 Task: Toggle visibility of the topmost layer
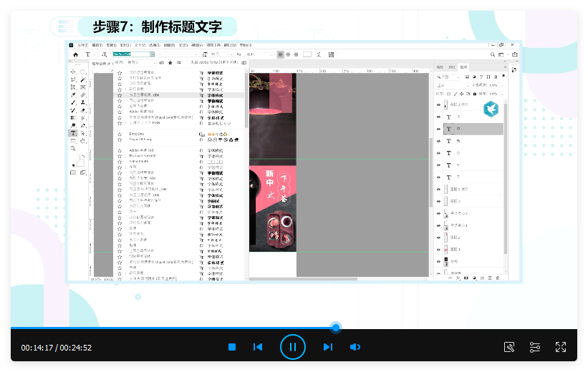click(x=439, y=104)
